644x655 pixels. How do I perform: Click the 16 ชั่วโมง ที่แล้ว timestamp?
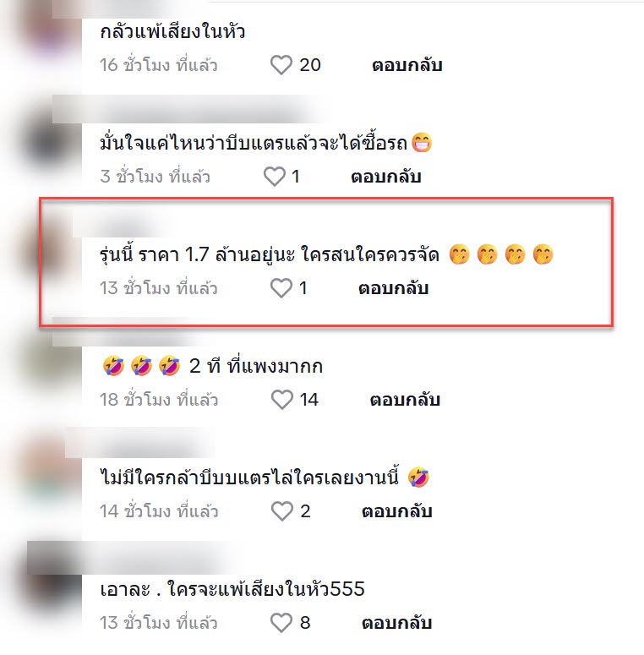(x=159, y=65)
